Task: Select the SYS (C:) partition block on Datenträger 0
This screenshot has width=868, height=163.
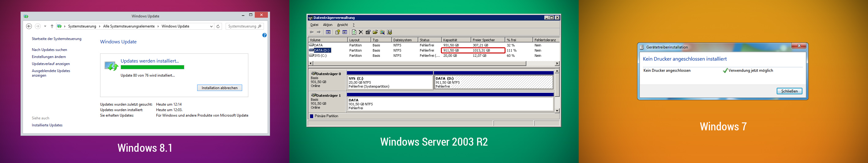Action: [x=390, y=80]
